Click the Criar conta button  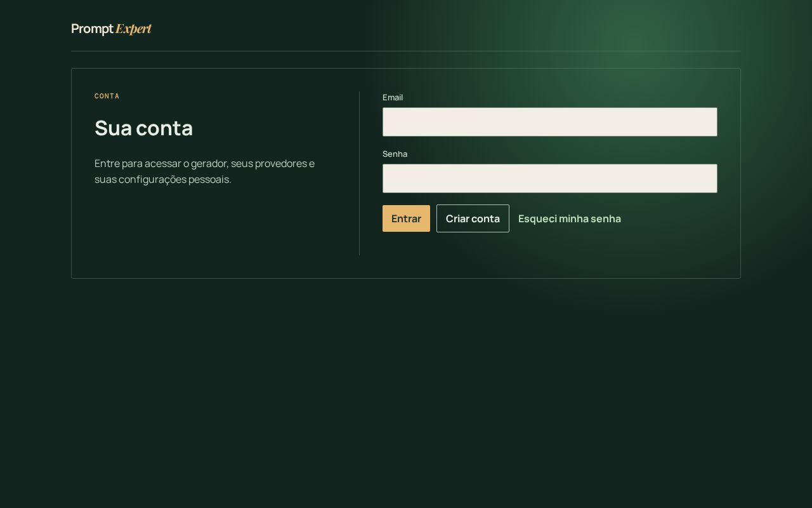point(473,218)
